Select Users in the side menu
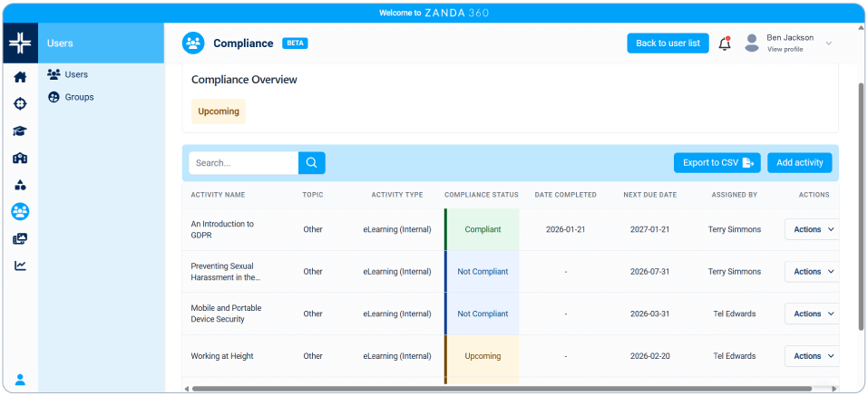This screenshot has height=396, width=868. point(76,74)
